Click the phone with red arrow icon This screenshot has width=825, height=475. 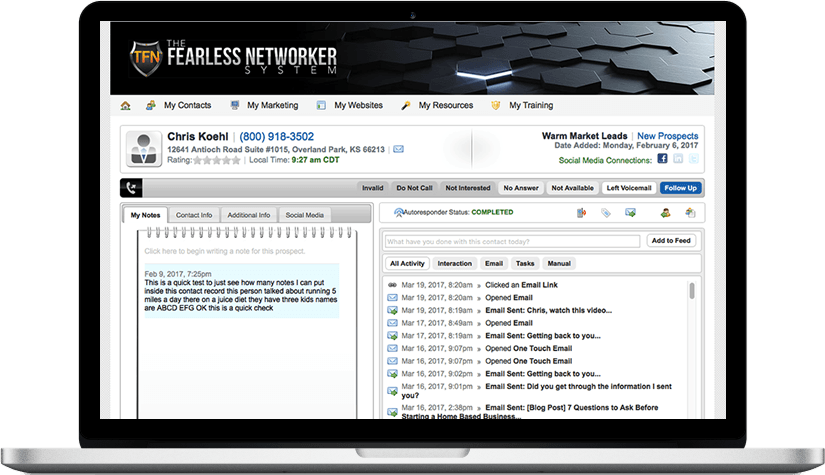coord(581,213)
